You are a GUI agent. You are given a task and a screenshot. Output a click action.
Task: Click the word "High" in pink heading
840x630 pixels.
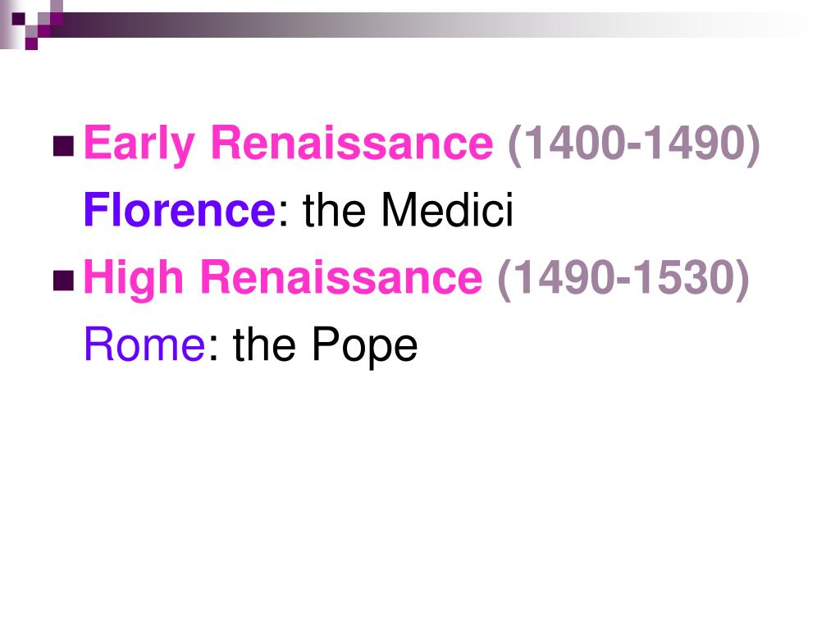134,279
